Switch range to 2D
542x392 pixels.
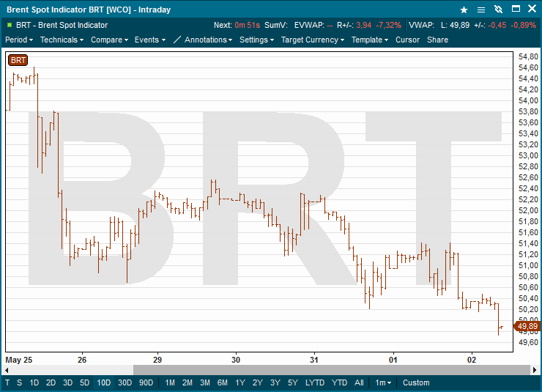tap(51, 382)
